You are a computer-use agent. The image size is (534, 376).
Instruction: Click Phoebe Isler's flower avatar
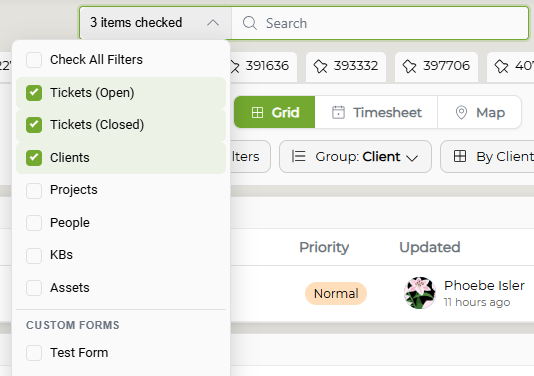click(x=420, y=293)
